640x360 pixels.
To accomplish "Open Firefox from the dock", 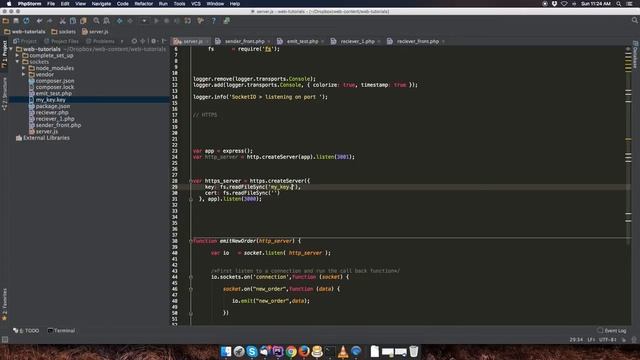I will (x=304, y=351).
